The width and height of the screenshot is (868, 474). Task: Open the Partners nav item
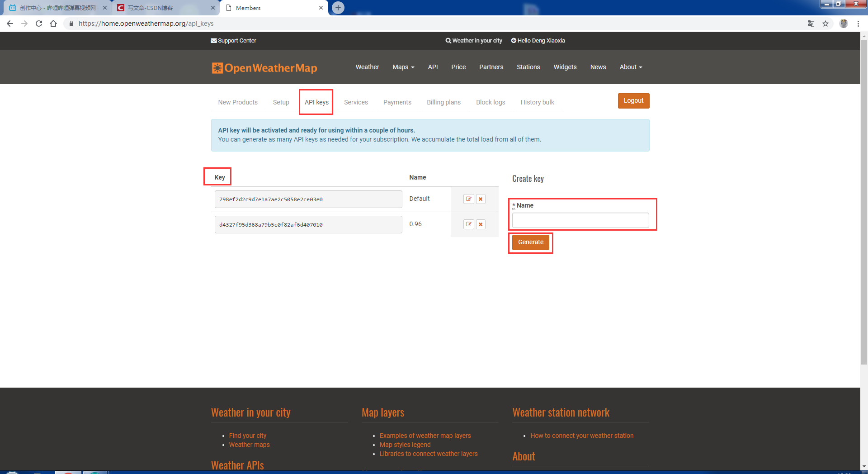pos(491,67)
